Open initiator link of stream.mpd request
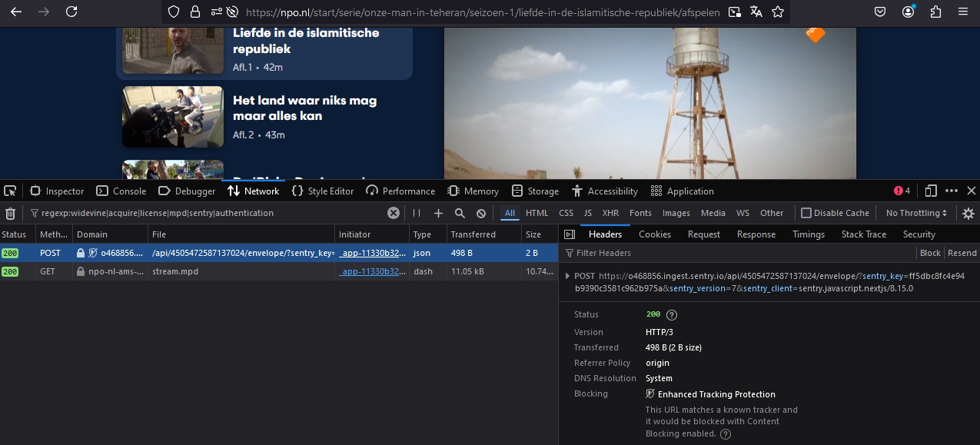Image resolution: width=980 pixels, height=445 pixels. (x=373, y=271)
